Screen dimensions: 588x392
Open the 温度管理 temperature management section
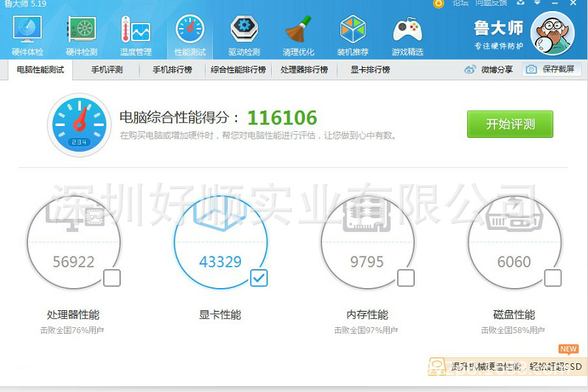(136, 36)
